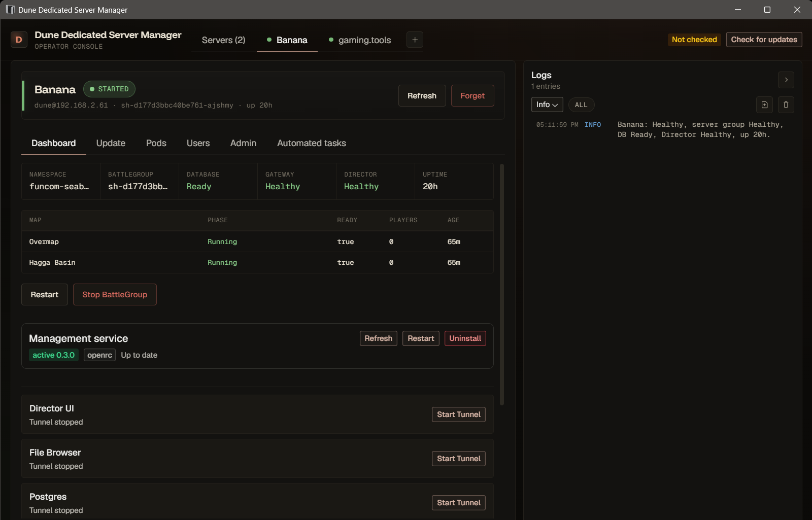Viewport: 812px width, 520px height.
Task: Open the Servers (2) tab
Action: 223,40
